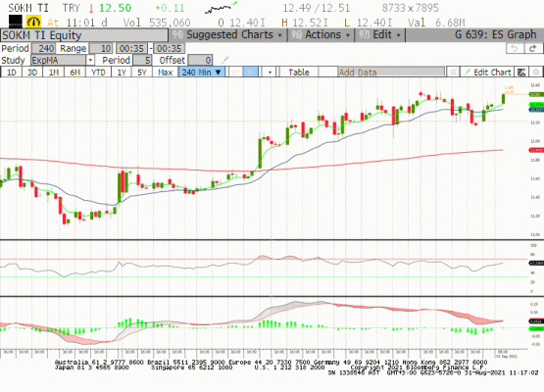Open the Edit menu
544x392 pixels.
pos(380,35)
